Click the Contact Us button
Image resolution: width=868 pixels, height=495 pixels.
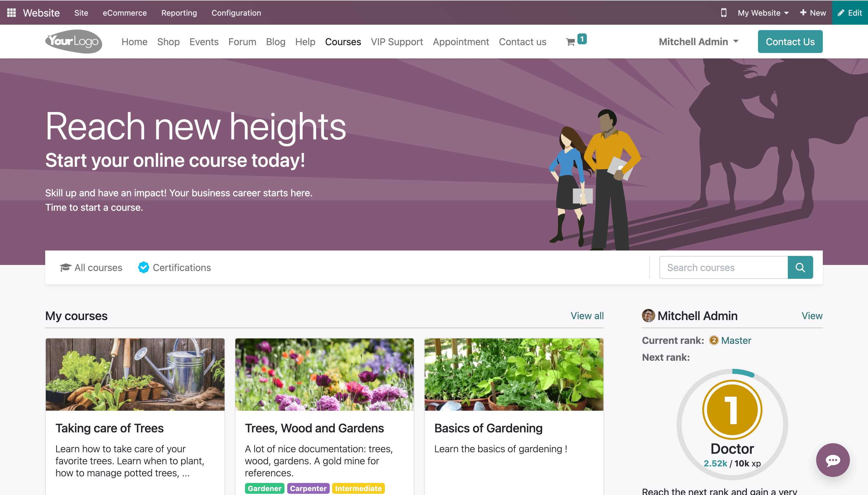(x=790, y=42)
